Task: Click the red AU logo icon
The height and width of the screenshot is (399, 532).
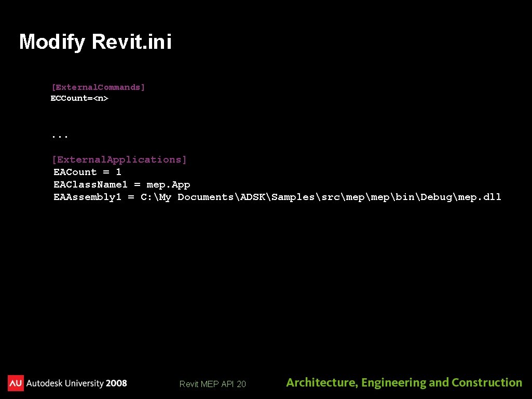Action: [16, 383]
